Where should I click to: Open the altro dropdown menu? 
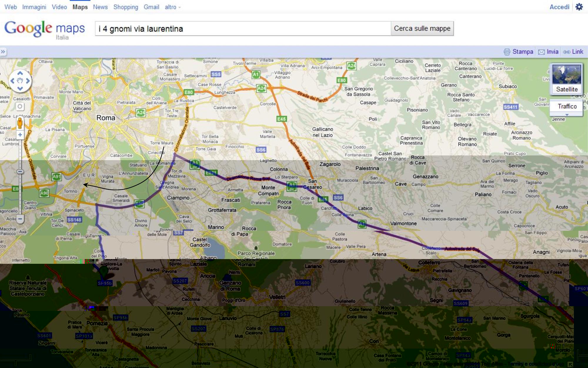tap(173, 7)
